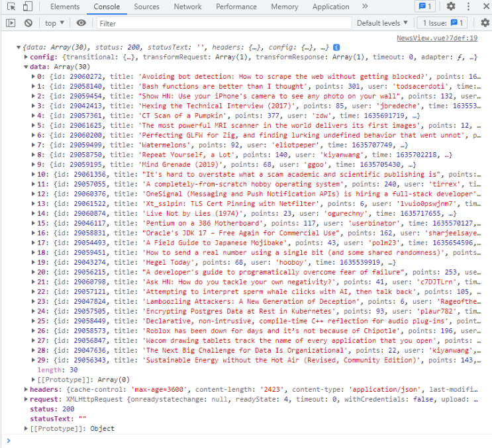Open console settings gear icon
This screenshot has height=448, width=492.
click(485, 23)
